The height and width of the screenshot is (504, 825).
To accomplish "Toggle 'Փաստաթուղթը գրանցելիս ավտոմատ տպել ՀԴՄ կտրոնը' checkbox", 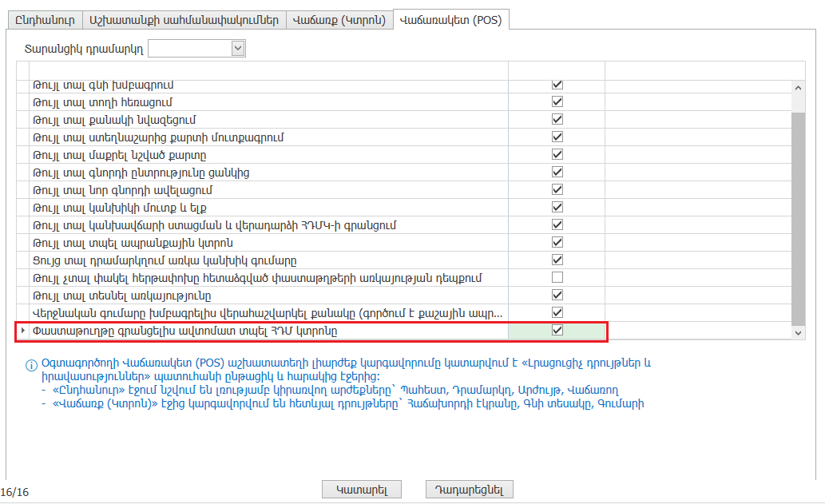I will point(557,331).
